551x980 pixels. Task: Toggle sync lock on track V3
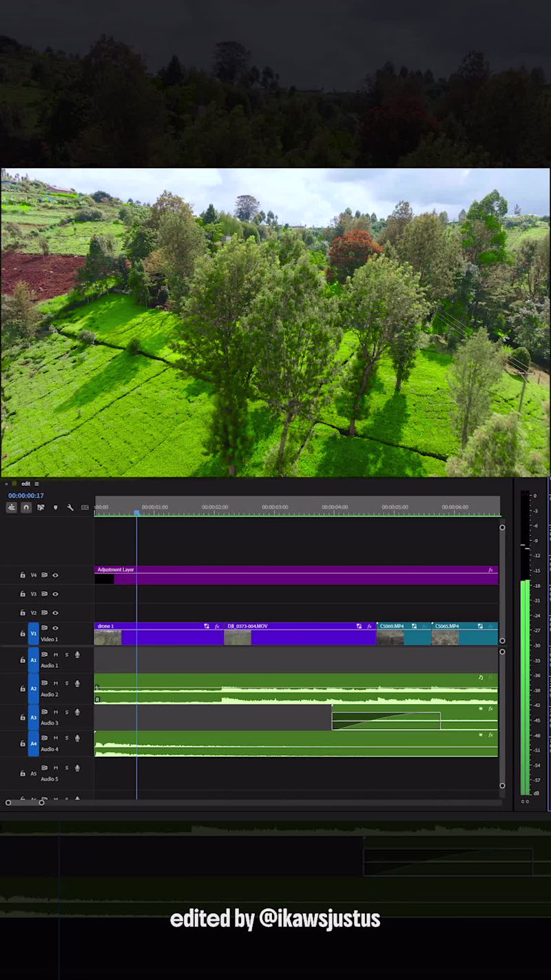pyautogui.click(x=45, y=593)
